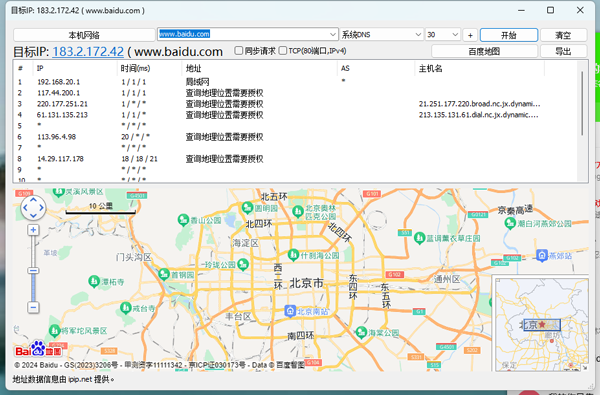This screenshot has height=395, width=600.
Task: Click the map pan control compass
Action: 33,208
